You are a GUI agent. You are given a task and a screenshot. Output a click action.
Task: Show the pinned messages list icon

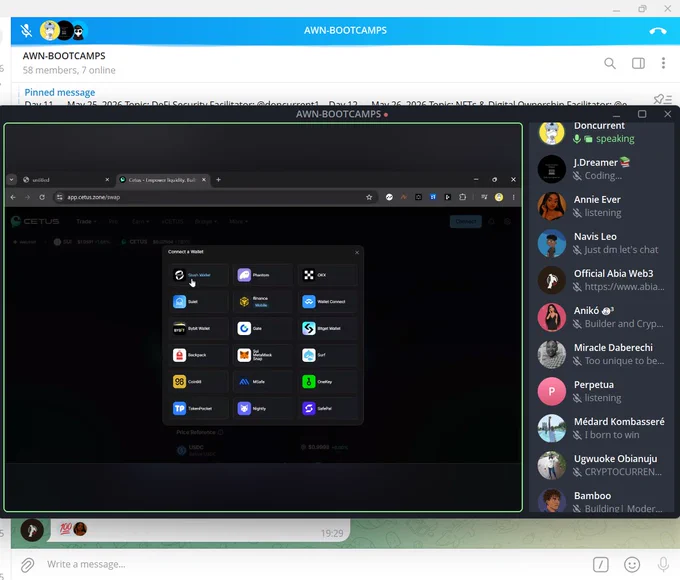tap(662, 99)
